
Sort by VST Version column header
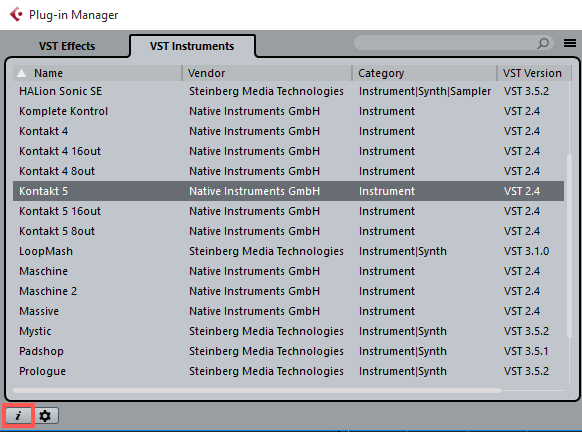coord(532,73)
